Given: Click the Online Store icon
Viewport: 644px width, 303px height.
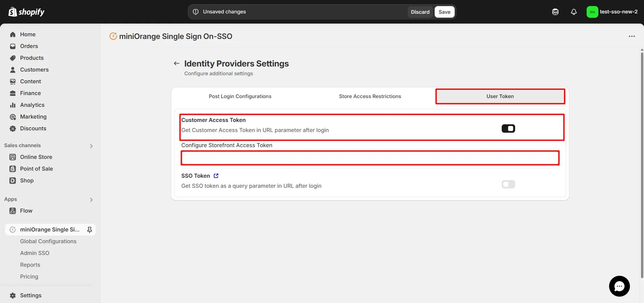Looking at the screenshot, I should pyautogui.click(x=13, y=157).
